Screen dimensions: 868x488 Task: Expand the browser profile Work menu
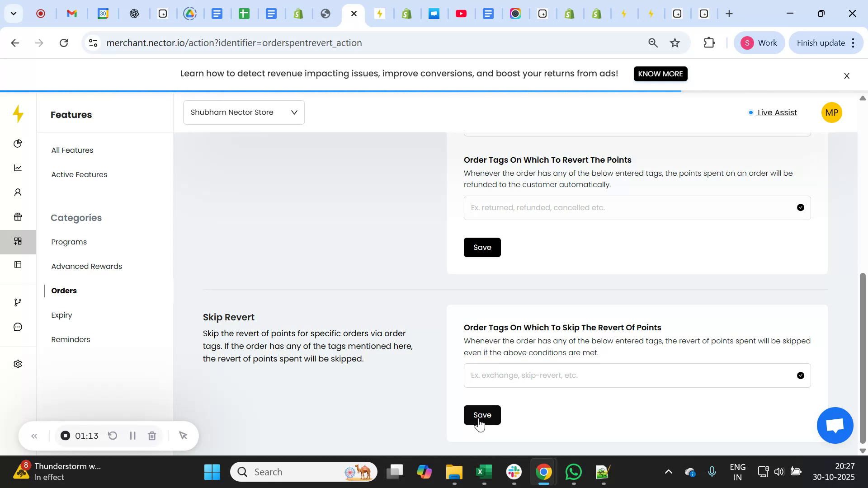759,42
